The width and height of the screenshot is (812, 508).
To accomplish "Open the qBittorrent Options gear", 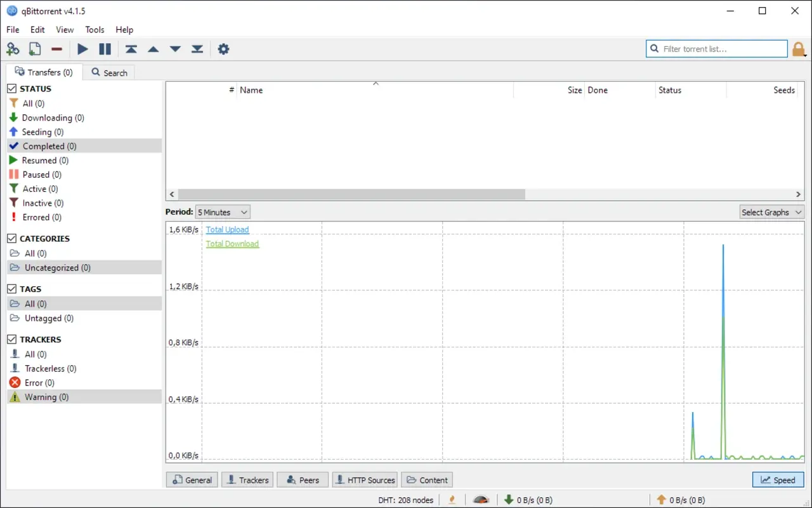I will 223,49.
